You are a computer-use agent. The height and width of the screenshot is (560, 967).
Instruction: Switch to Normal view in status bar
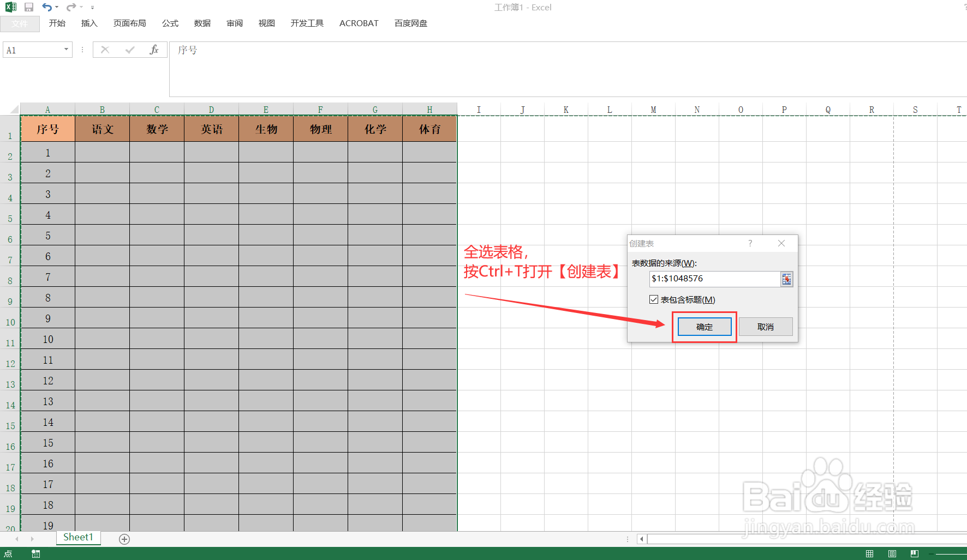(869, 554)
